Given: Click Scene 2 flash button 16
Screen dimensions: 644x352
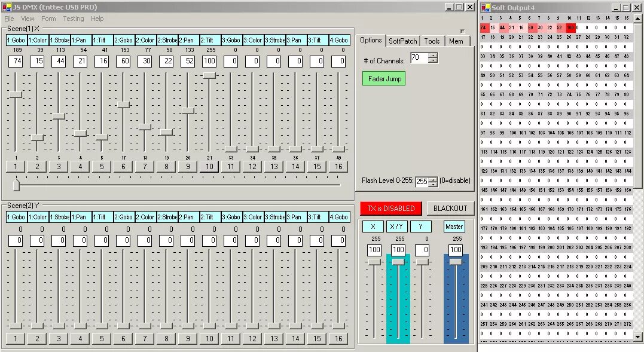Looking at the screenshot, I should tap(338, 338).
